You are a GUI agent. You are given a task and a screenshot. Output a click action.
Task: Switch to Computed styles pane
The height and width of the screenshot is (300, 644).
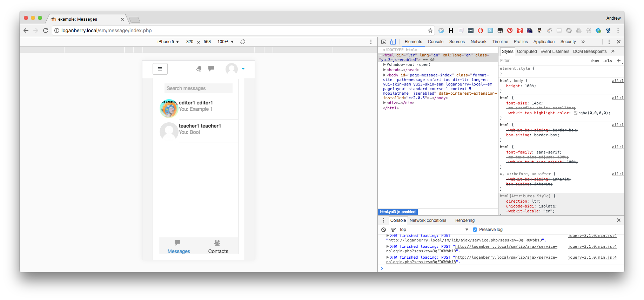527,52
